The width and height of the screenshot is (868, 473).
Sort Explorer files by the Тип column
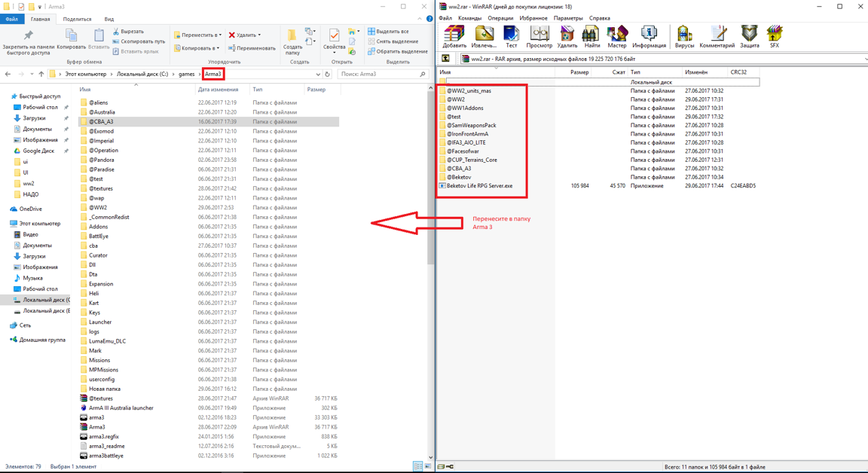277,89
